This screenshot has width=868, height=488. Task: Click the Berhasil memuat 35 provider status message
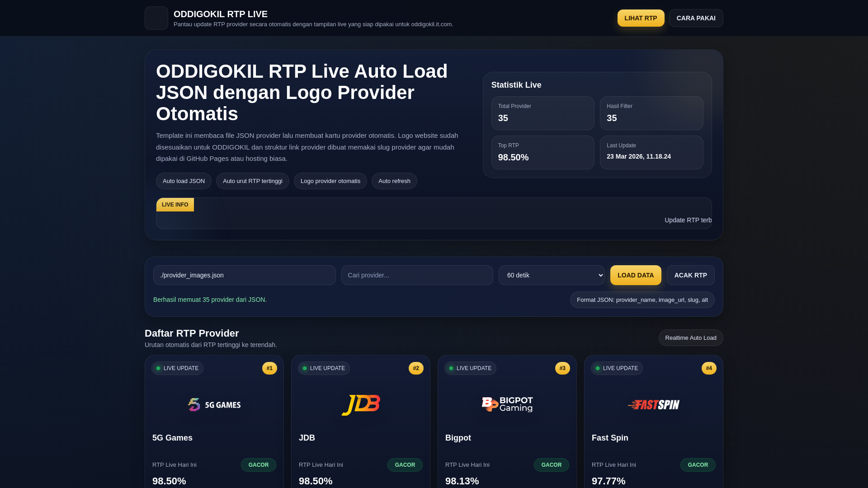click(x=210, y=300)
